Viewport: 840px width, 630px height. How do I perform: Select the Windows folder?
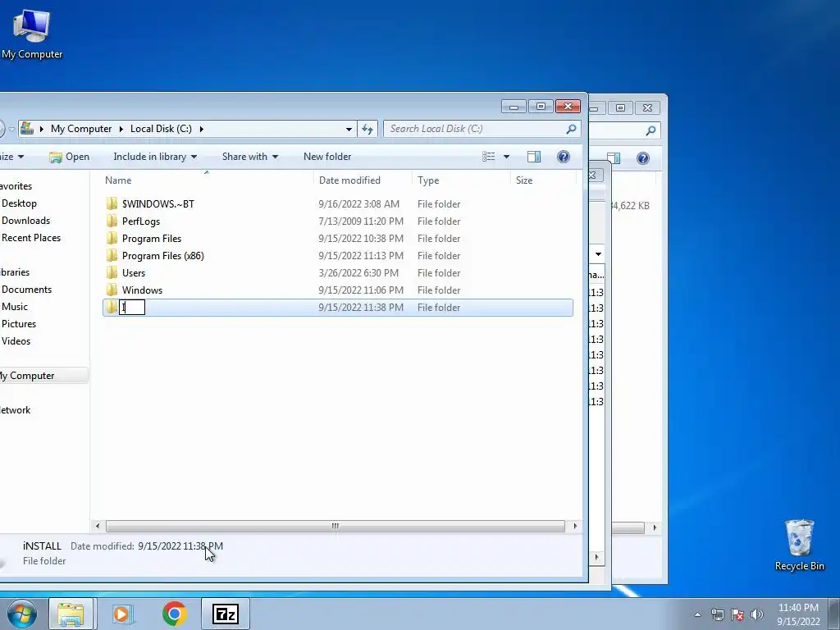[x=142, y=290]
